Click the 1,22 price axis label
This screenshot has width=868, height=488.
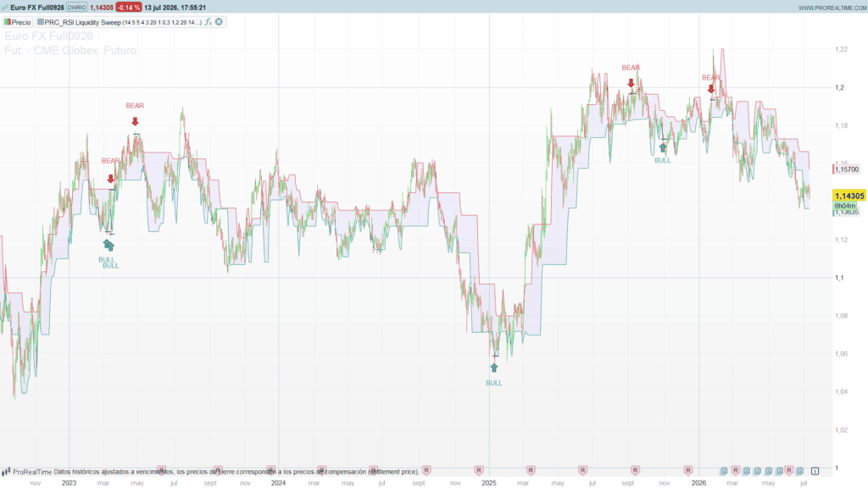coord(841,49)
